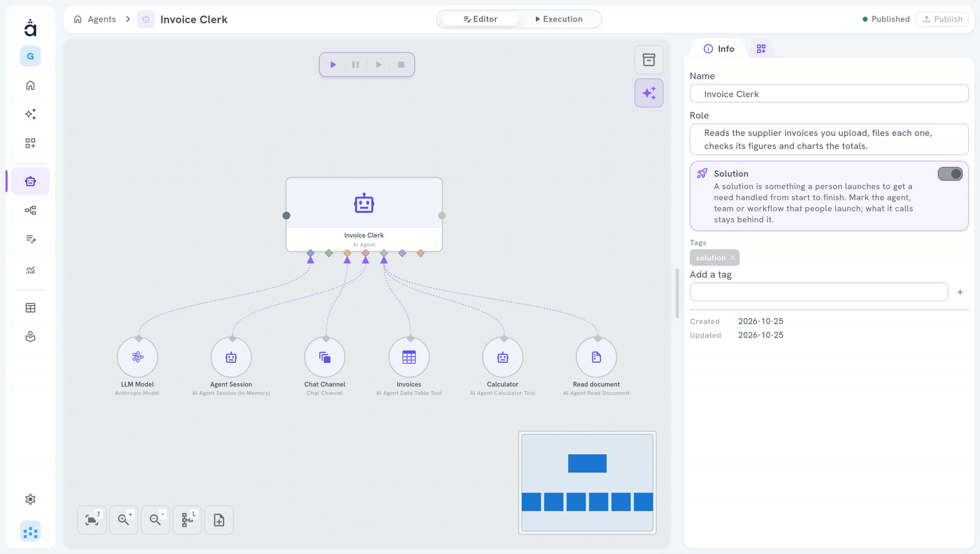Stop the execution
This screenshot has height=554, width=980.
[401, 64]
